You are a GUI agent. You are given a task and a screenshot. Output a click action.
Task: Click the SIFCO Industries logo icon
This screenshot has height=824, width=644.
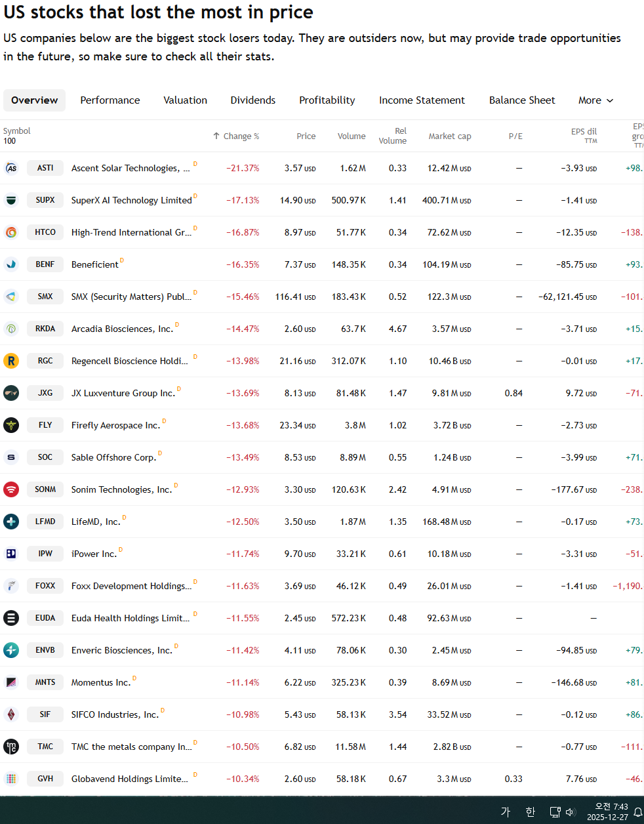click(11, 714)
